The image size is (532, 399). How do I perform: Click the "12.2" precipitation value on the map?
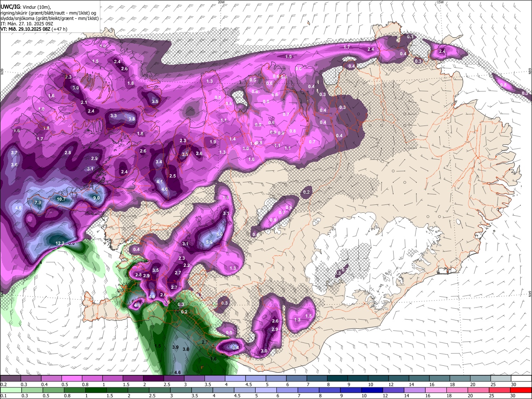point(60,243)
